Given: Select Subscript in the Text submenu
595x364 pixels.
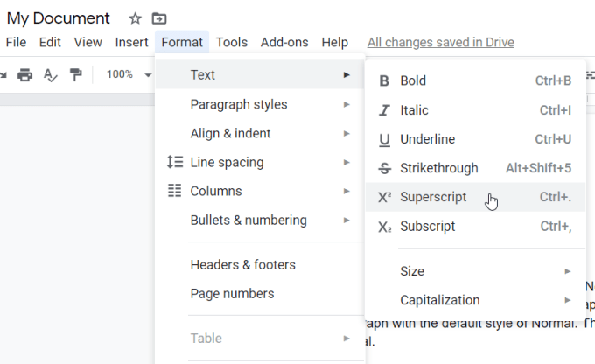Looking at the screenshot, I should pos(427,226).
